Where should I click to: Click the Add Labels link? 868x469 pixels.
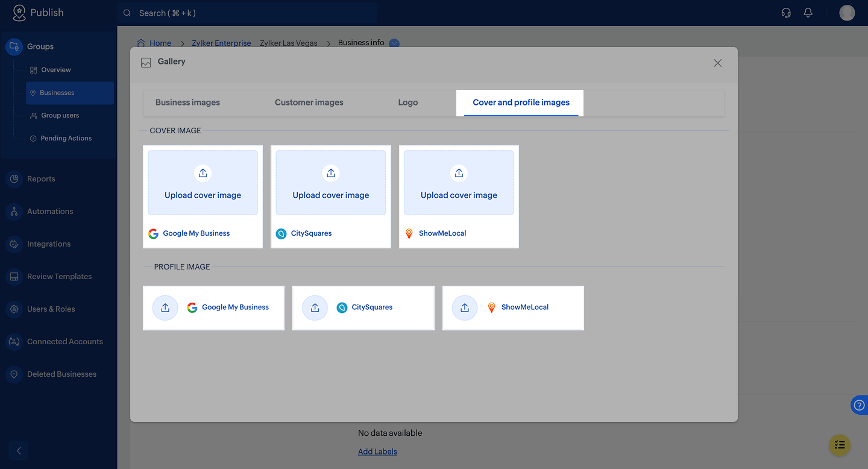(377, 452)
